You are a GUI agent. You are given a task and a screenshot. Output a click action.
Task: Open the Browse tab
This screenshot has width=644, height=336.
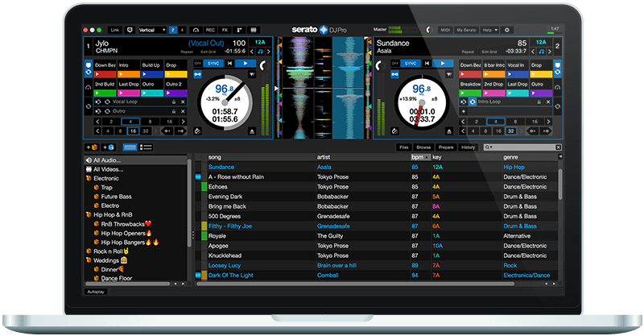pos(423,147)
